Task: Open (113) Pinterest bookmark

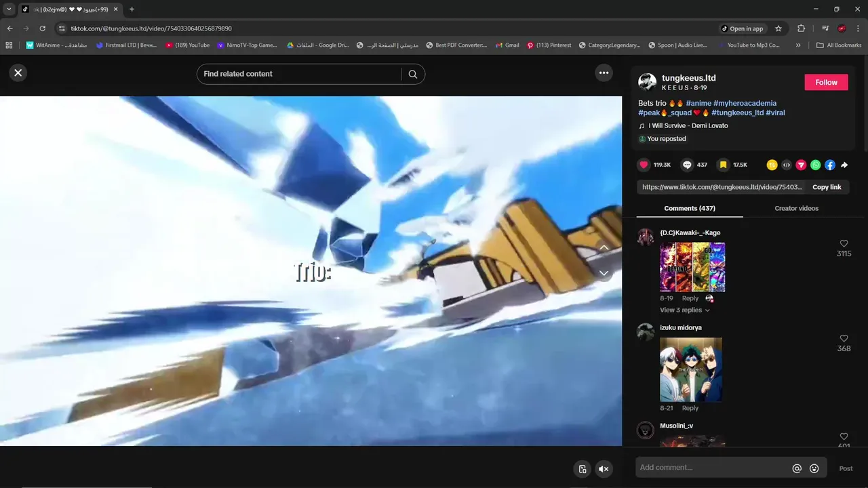Action: (x=549, y=45)
